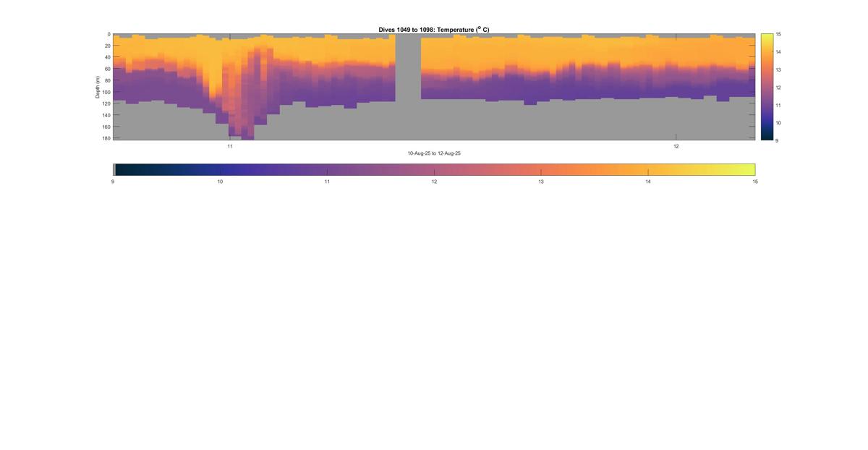Click horizontal colorbar tick label '11'
Viewport: 868px width, 450px height.
(327, 182)
